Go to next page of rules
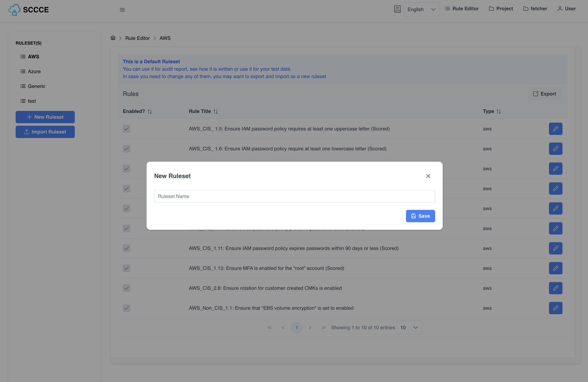This screenshot has width=588, height=382. [310, 327]
